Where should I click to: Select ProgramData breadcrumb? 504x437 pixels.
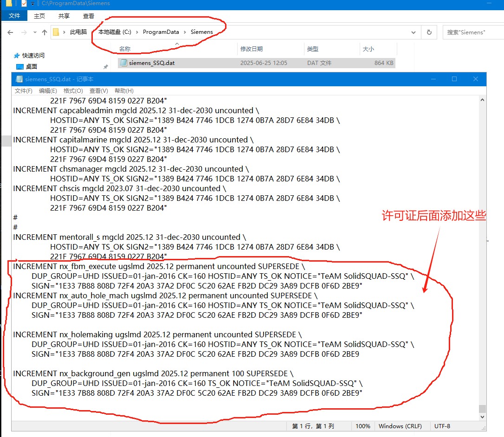[x=161, y=32]
